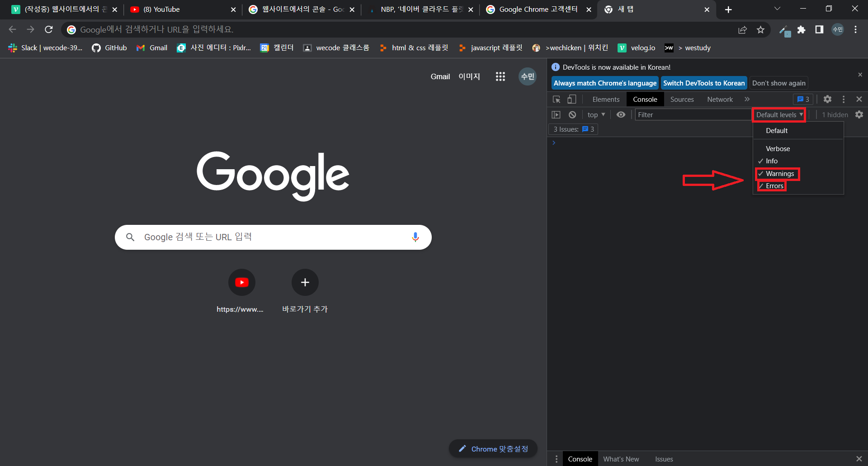Select the inspect element picker icon
Image resolution: width=868 pixels, height=466 pixels.
[x=557, y=99]
